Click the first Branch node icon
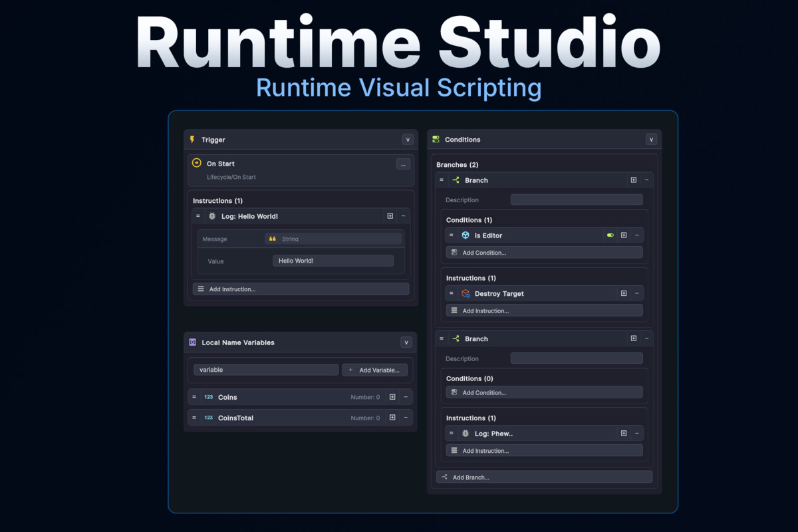This screenshot has width=798, height=532. 456,180
